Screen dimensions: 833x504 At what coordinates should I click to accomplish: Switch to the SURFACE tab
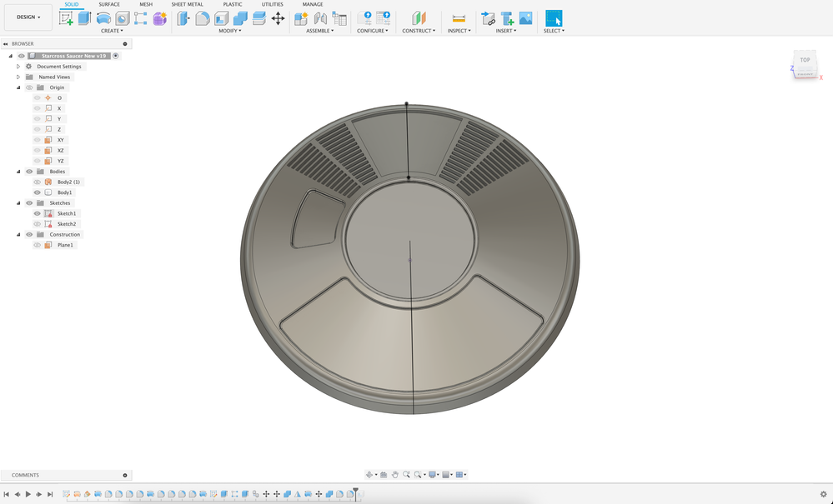109,4
